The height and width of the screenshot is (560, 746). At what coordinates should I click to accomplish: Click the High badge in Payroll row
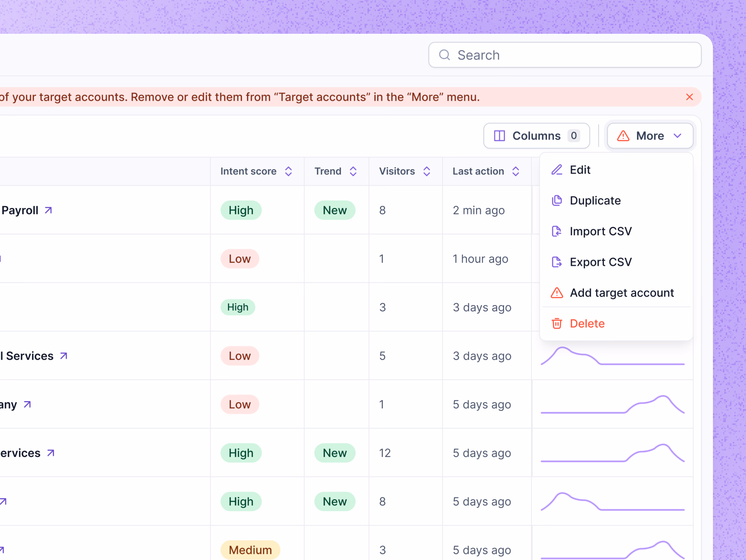pos(241,210)
